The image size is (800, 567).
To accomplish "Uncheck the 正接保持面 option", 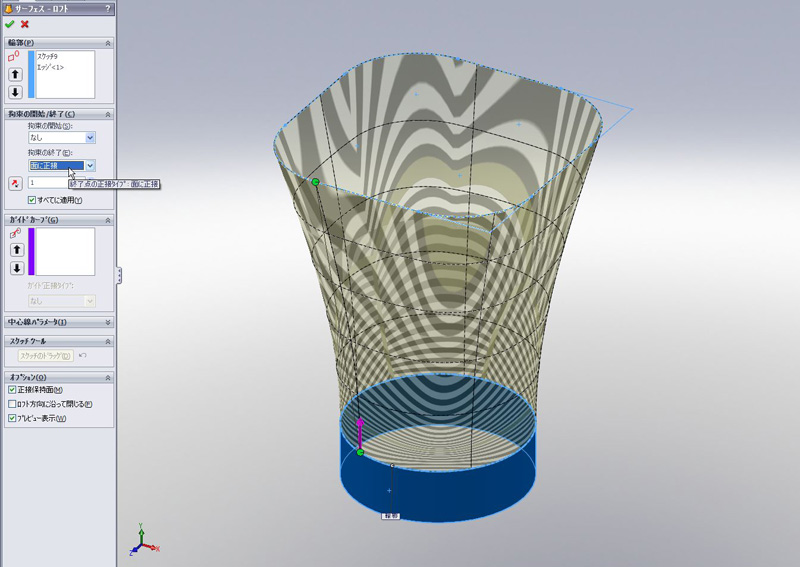I will [12, 390].
